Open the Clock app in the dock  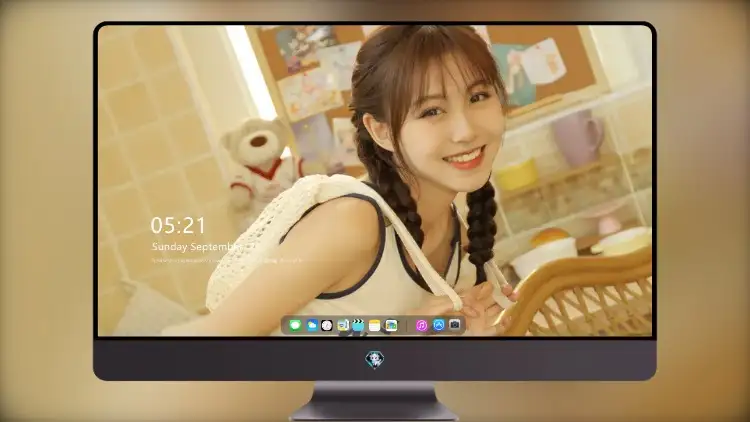tap(327, 325)
